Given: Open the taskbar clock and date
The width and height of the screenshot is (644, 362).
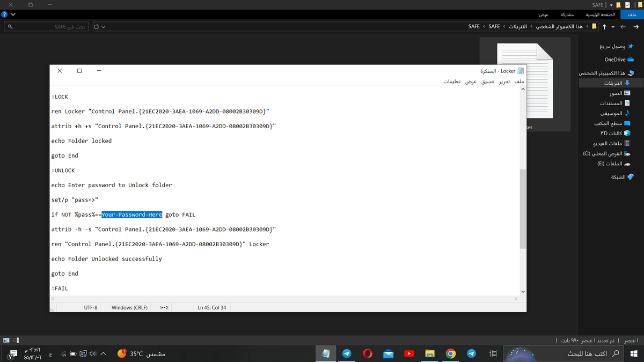Looking at the screenshot, I should click(x=33, y=354).
